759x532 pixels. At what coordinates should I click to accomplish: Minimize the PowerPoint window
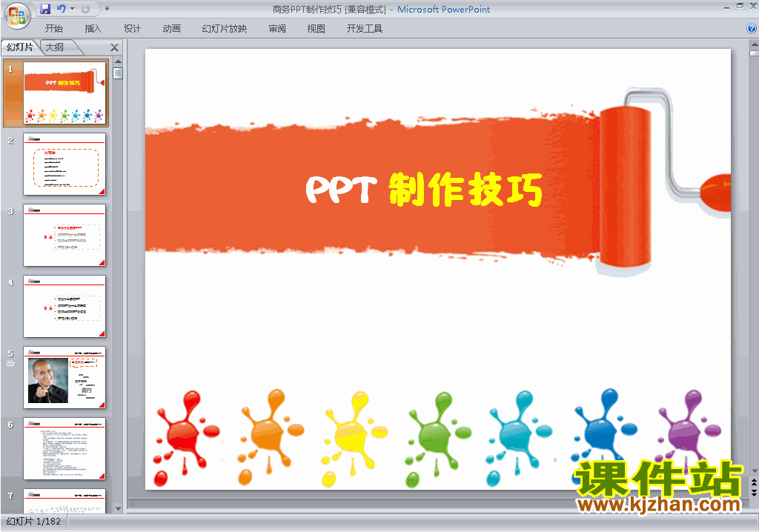[x=726, y=7]
